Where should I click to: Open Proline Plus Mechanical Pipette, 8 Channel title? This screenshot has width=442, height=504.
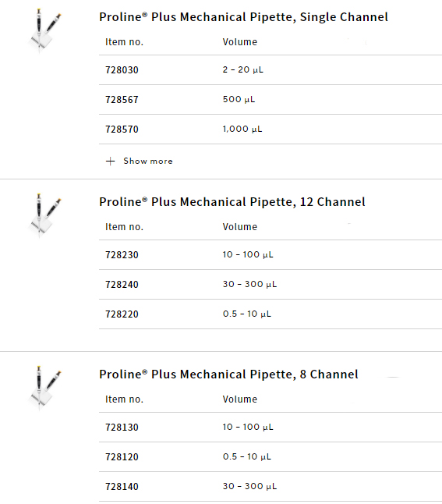tap(228, 374)
